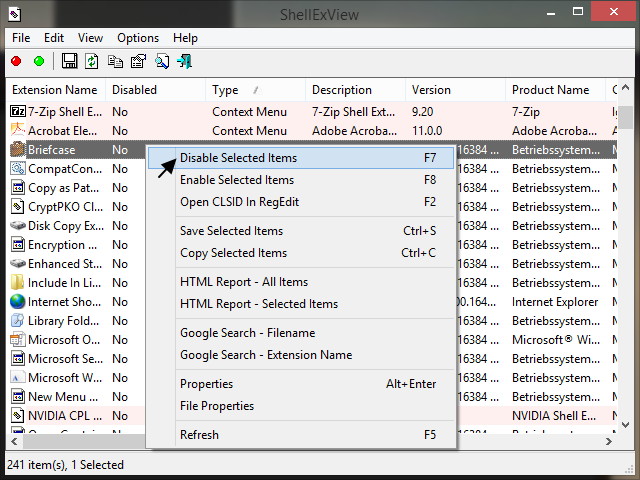Sort by the Description column header

[x=356, y=90]
